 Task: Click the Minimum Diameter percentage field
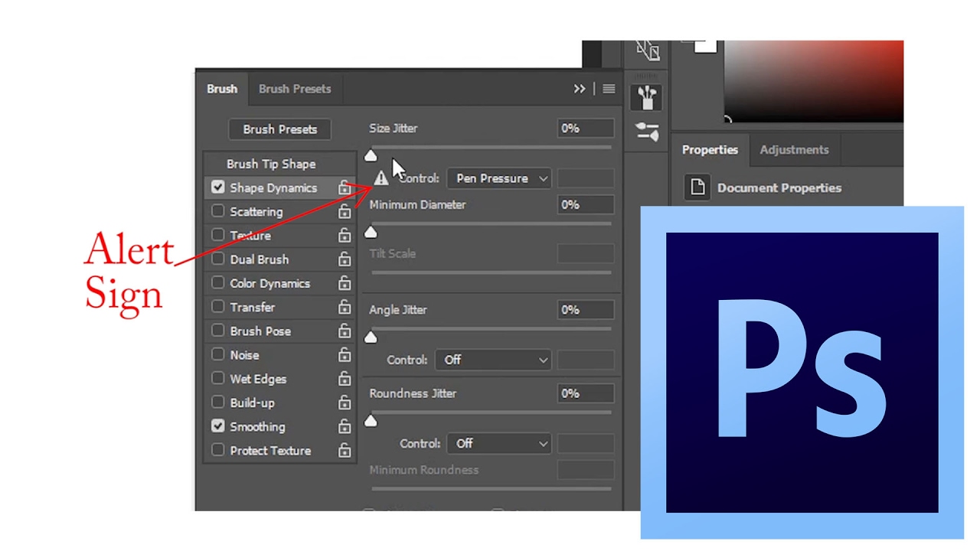pos(586,204)
